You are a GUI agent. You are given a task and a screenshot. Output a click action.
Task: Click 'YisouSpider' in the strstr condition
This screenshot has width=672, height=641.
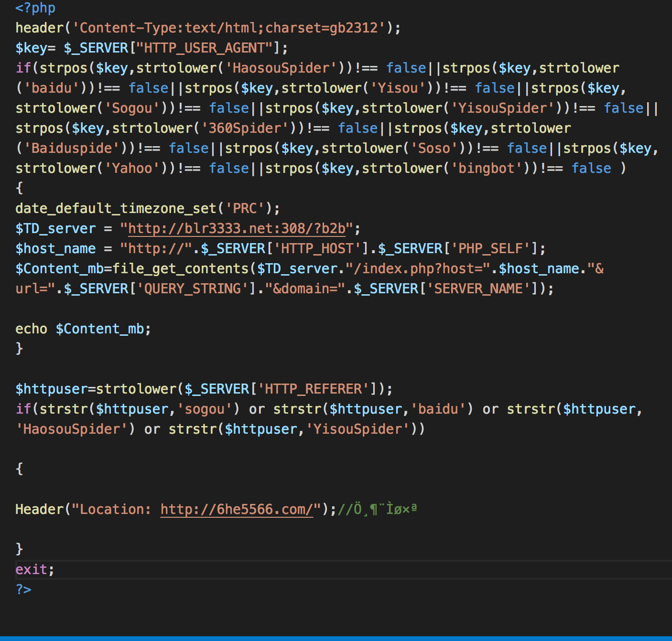coord(358,429)
